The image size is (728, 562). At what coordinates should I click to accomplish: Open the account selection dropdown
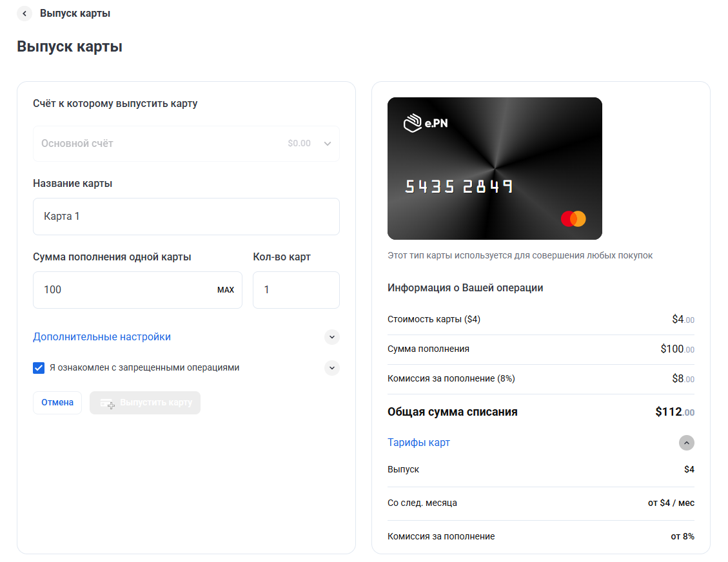(x=186, y=144)
